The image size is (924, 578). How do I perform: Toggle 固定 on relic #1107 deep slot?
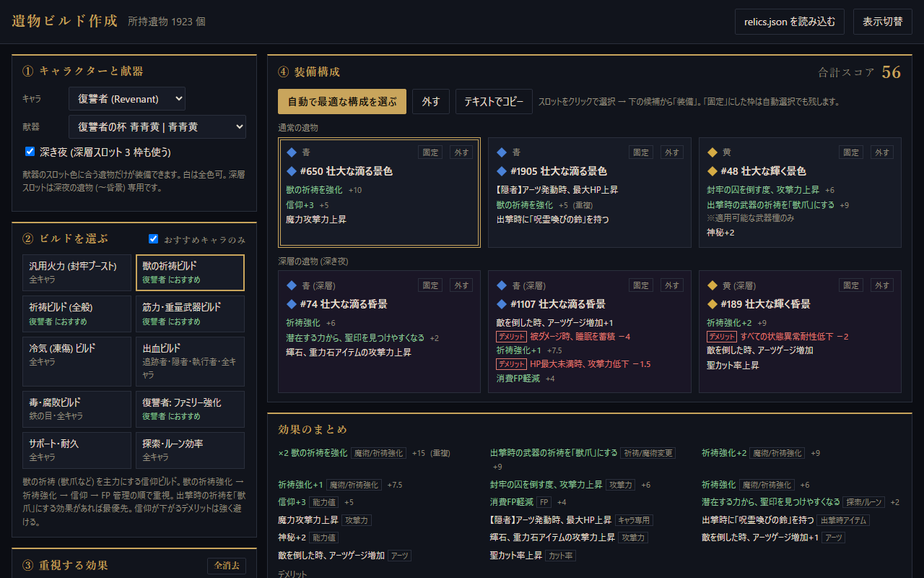641,285
